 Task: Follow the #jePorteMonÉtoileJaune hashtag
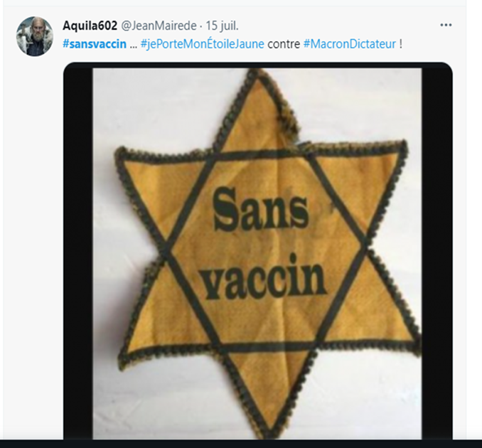click(x=203, y=44)
